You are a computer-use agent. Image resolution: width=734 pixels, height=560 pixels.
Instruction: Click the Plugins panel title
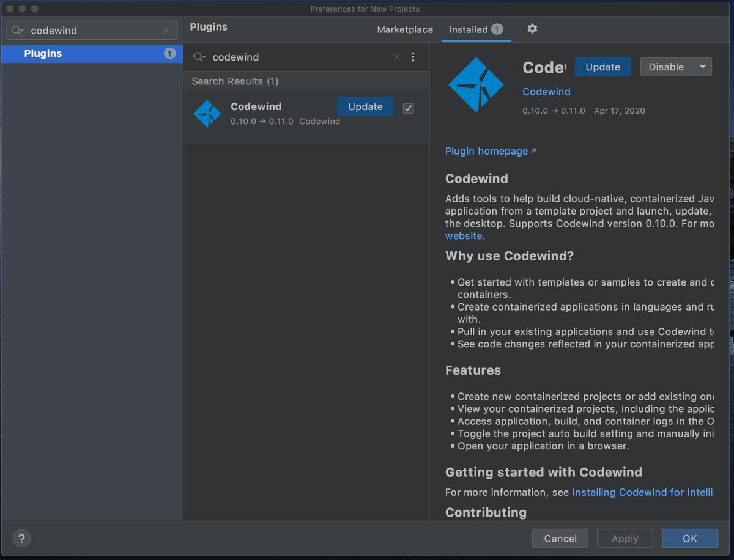(209, 27)
